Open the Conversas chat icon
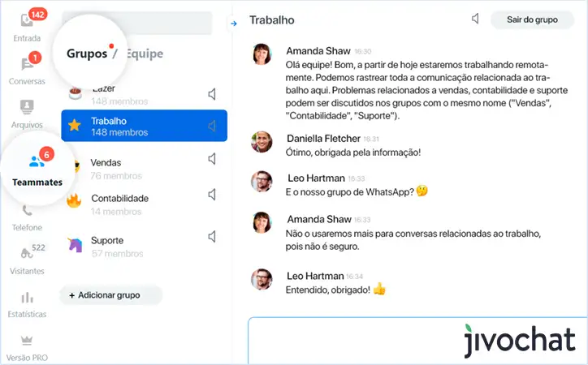 [27, 64]
